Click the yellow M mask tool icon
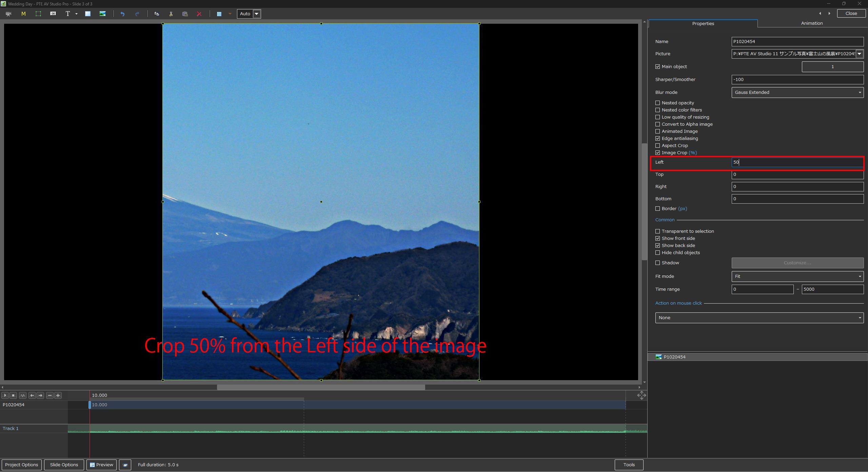 [23, 14]
